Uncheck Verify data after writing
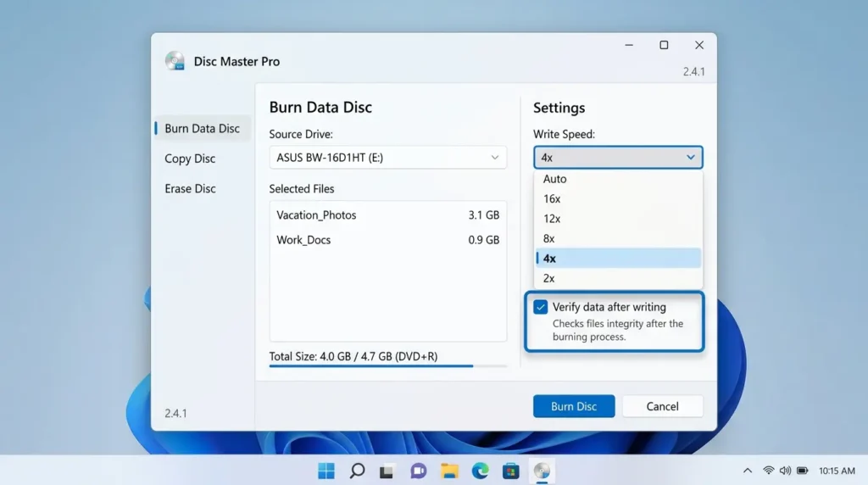 pyautogui.click(x=540, y=307)
